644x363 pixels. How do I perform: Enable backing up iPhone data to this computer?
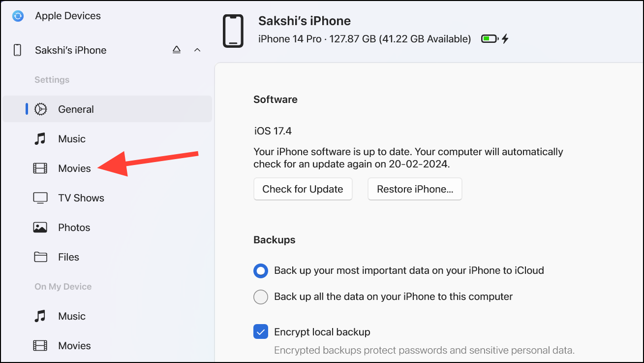(x=260, y=297)
